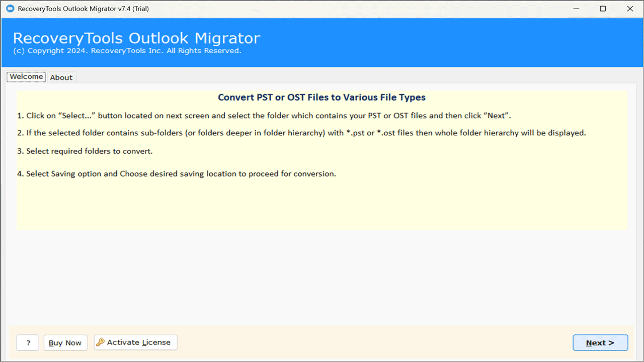The height and width of the screenshot is (362, 644).
Task: Close the Outlook Migrator window
Action: [x=630, y=9]
